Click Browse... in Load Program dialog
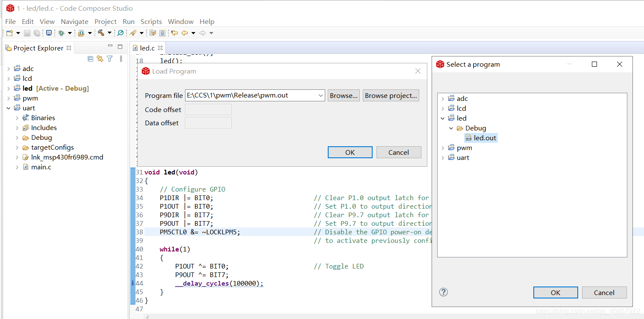Screen dimensions: 644x319 tap(344, 95)
